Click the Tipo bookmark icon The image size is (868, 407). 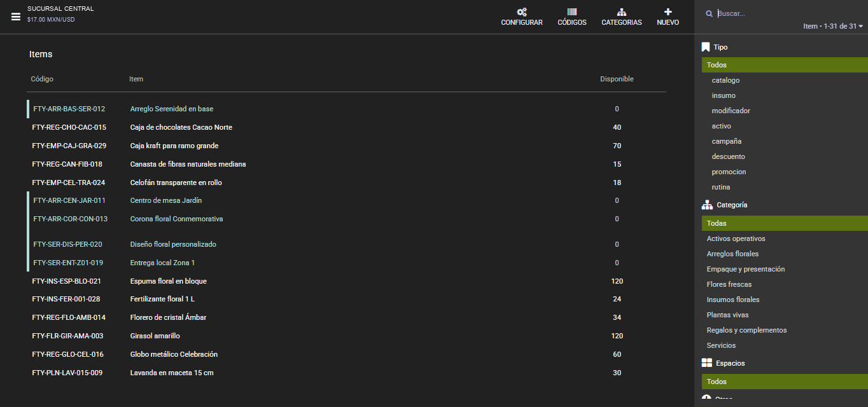[706, 47]
